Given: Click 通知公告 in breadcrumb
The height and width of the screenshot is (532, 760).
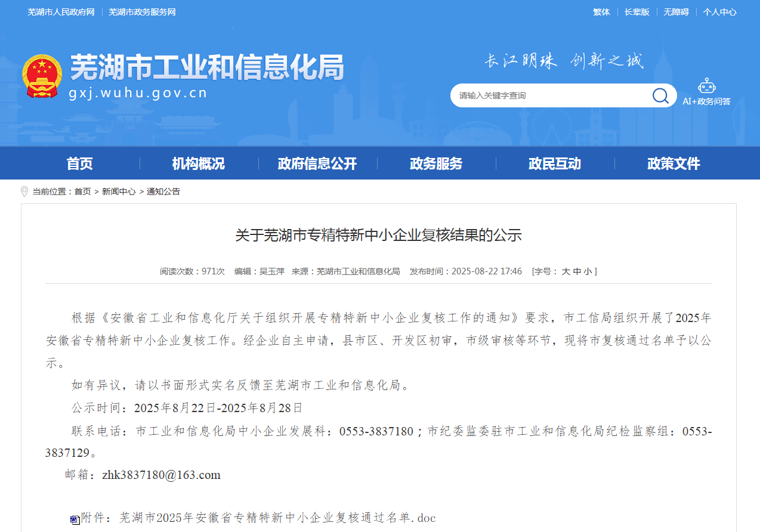Looking at the screenshot, I should coord(163,191).
